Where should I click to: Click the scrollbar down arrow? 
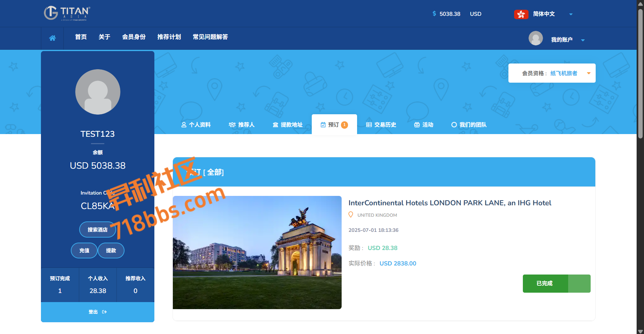point(640,331)
